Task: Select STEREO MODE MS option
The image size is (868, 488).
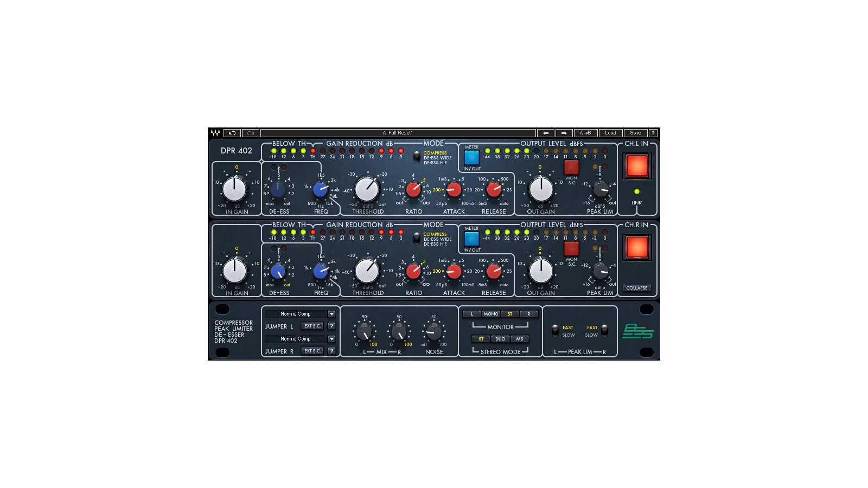Action: (520, 339)
